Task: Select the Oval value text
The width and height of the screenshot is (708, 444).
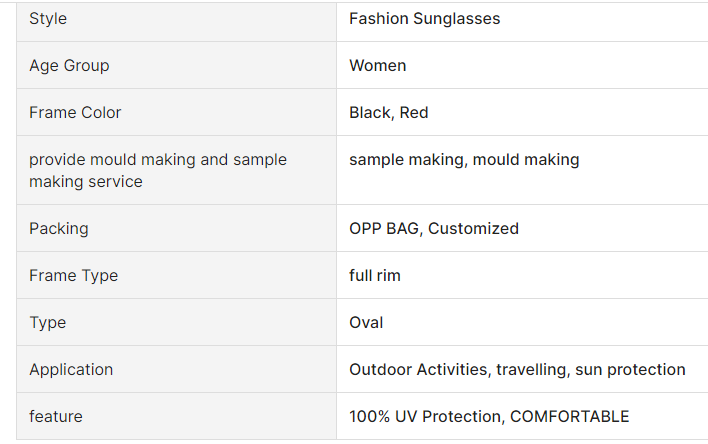Action: [366, 323]
